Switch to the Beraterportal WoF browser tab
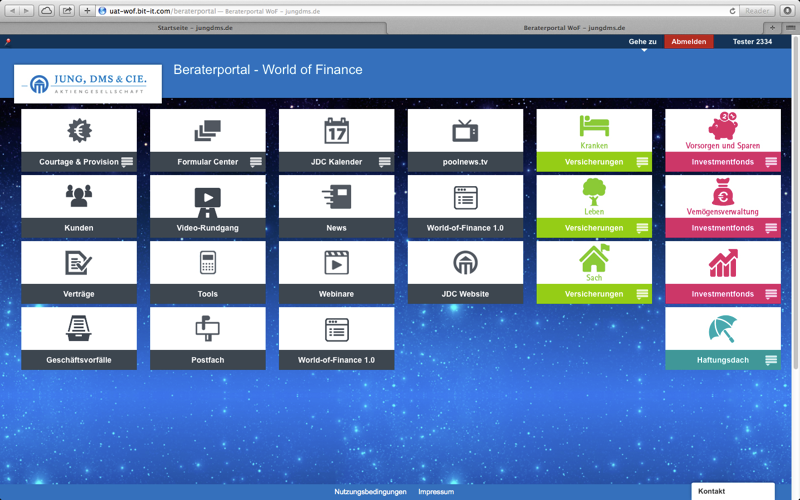Screen dimensions: 800x500 click(x=574, y=28)
